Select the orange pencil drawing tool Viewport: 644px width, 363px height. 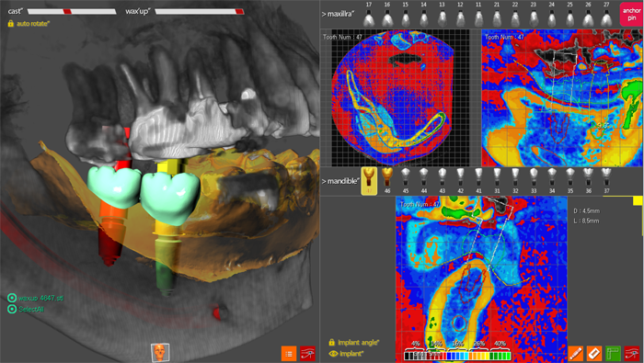coord(575,354)
